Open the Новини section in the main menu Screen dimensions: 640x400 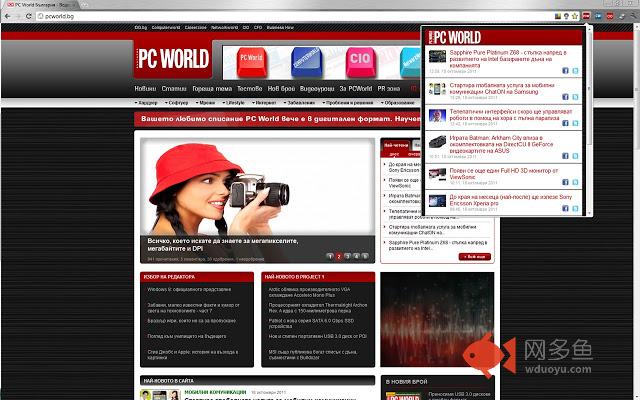[145, 89]
